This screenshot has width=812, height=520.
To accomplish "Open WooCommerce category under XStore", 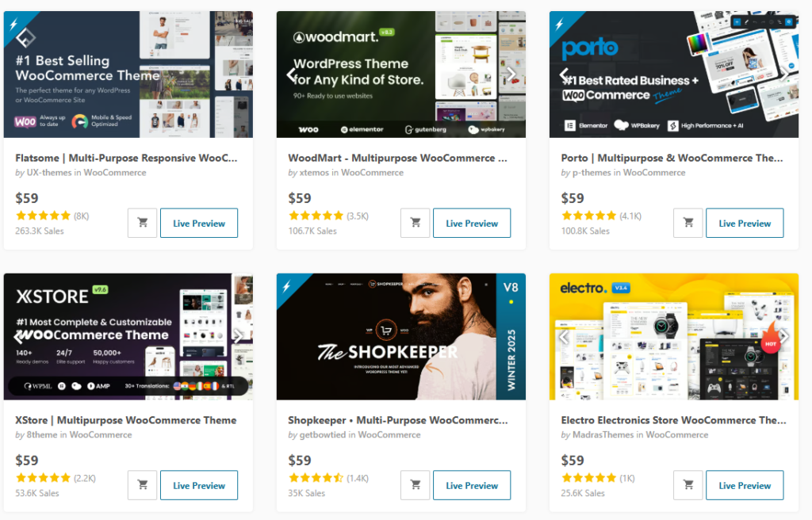I will (101, 434).
